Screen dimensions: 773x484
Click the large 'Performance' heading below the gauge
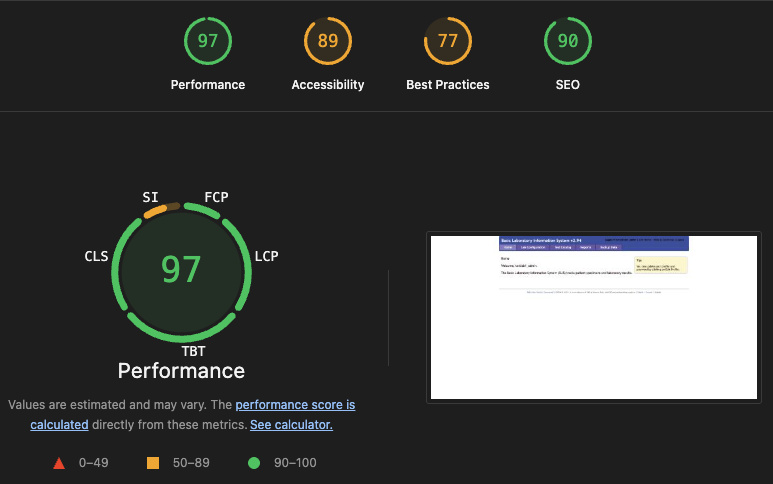(181, 371)
